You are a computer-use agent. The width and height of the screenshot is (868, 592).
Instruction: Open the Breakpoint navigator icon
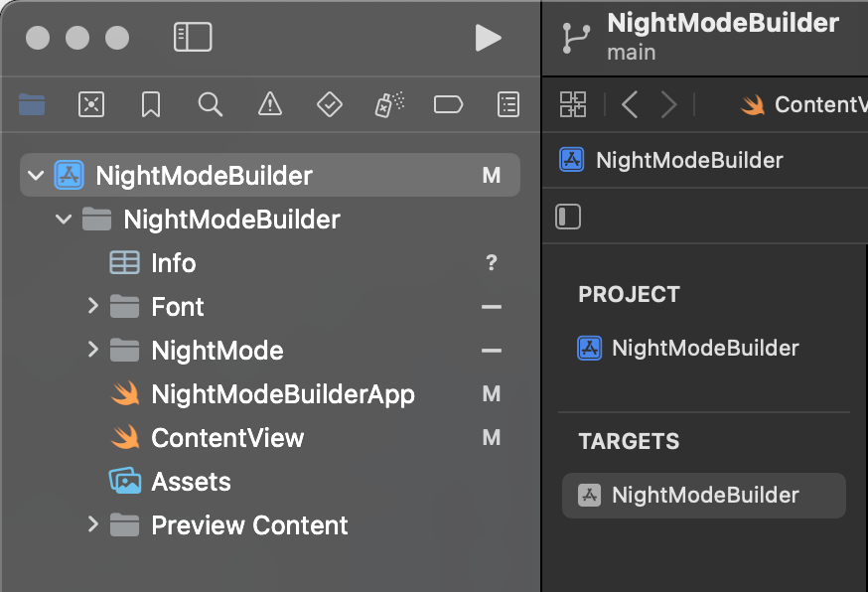coord(448,104)
